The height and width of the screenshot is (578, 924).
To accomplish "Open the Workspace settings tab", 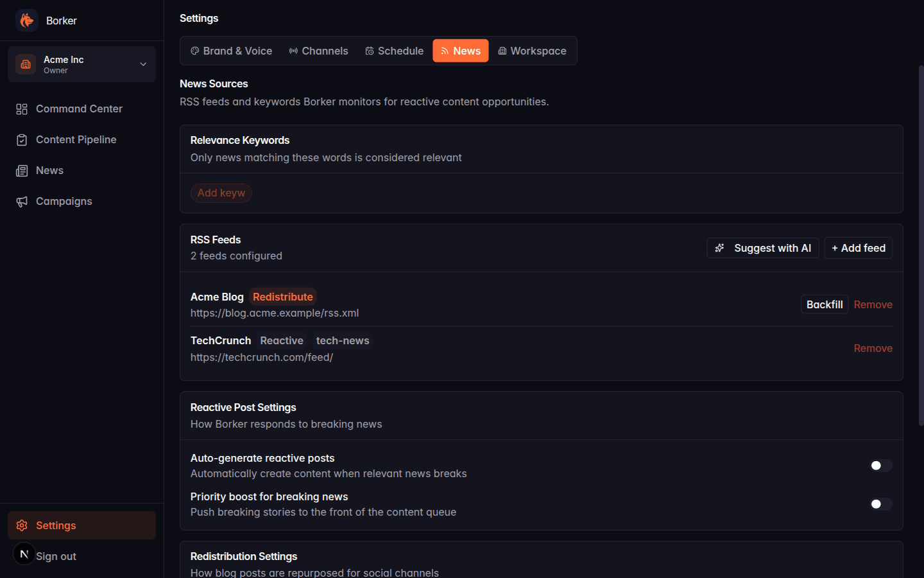I will click(x=532, y=51).
